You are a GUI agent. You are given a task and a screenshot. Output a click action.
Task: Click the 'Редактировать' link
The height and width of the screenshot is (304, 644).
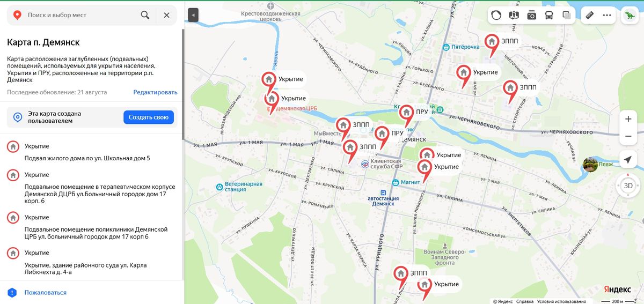pyautogui.click(x=155, y=92)
